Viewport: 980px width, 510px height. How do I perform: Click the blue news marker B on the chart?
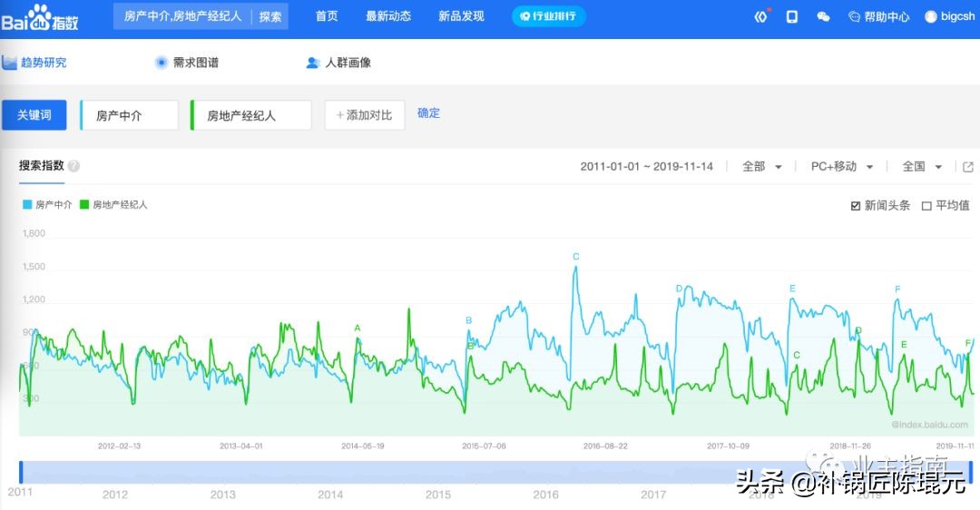click(469, 320)
